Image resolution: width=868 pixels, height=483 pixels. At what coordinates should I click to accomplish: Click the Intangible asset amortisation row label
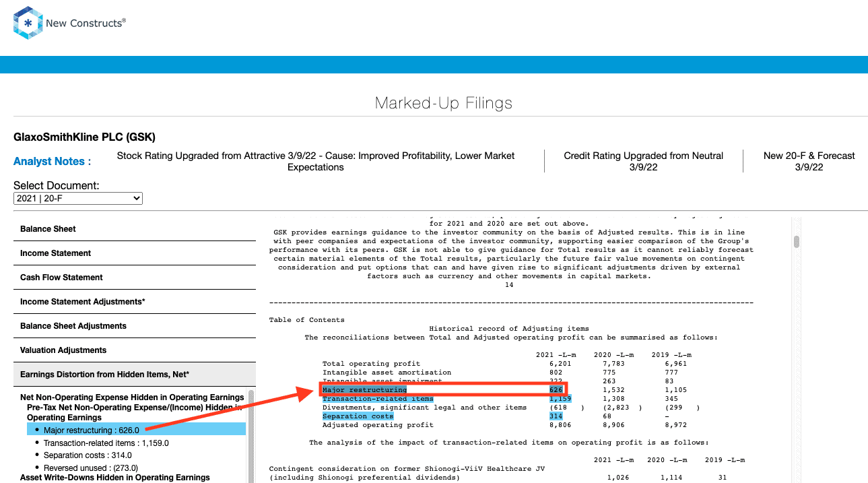[x=387, y=373]
